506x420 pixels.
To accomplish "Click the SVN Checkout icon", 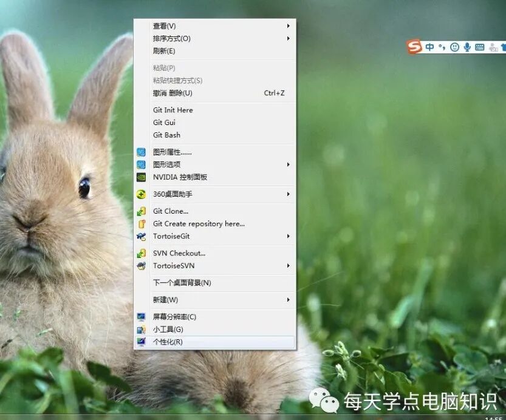I will click(x=142, y=253).
